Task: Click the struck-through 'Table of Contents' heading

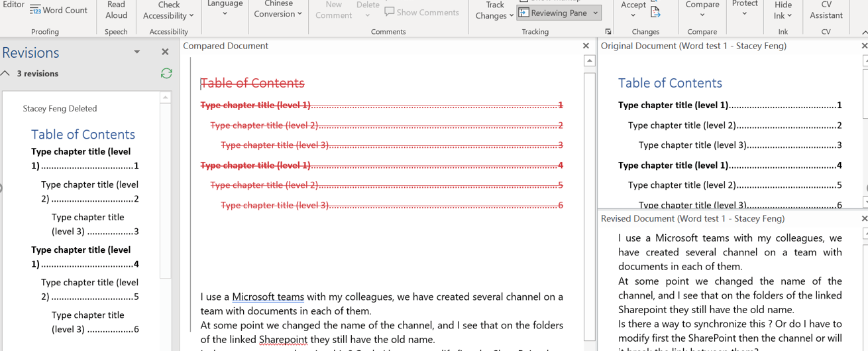Action: click(x=252, y=83)
